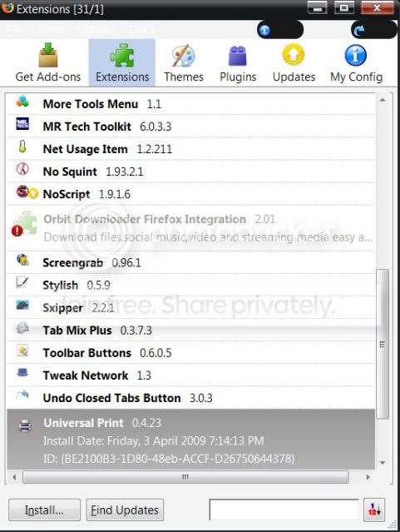This screenshot has width=400, height=532.
Task: Click the Find Updates button
Action: (x=125, y=510)
